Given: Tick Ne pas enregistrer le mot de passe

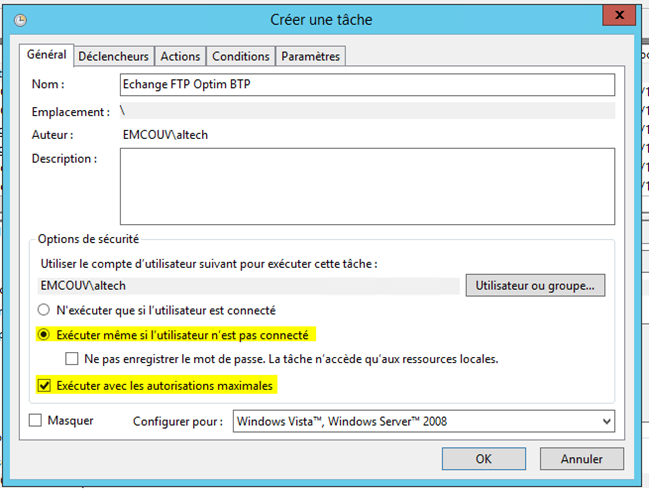Looking at the screenshot, I should pyautogui.click(x=72, y=358).
